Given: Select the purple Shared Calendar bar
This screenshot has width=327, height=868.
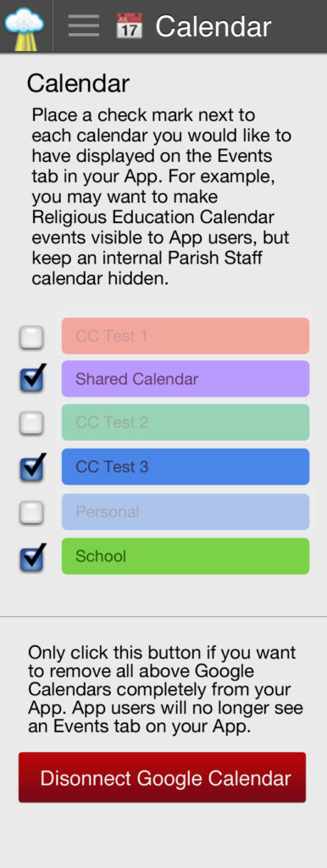Looking at the screenshot, I should pos(186,379).
